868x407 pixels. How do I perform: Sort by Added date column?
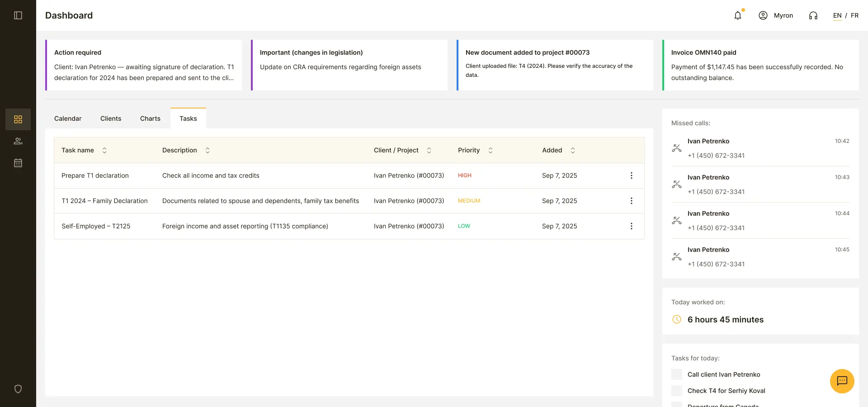pos(573,150)
